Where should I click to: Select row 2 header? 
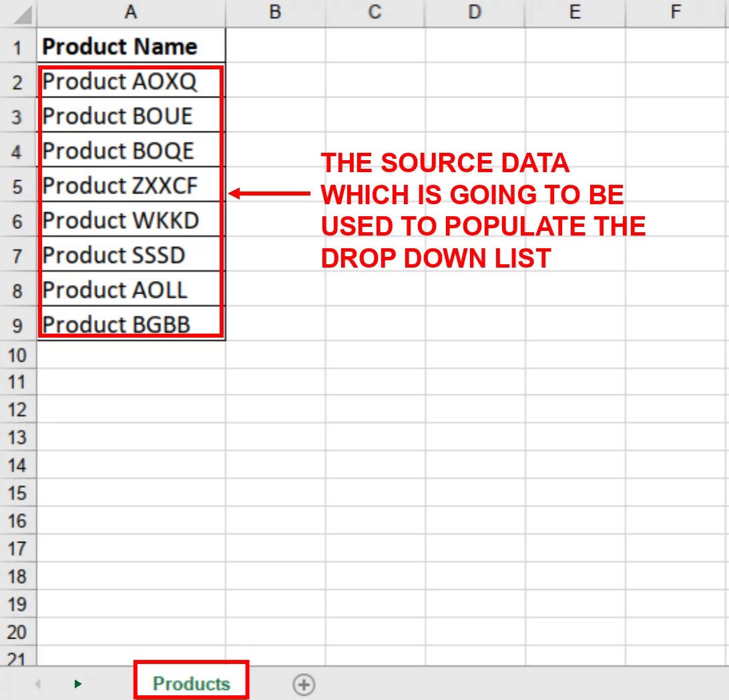pyautogui.click(x=17, y=81)
